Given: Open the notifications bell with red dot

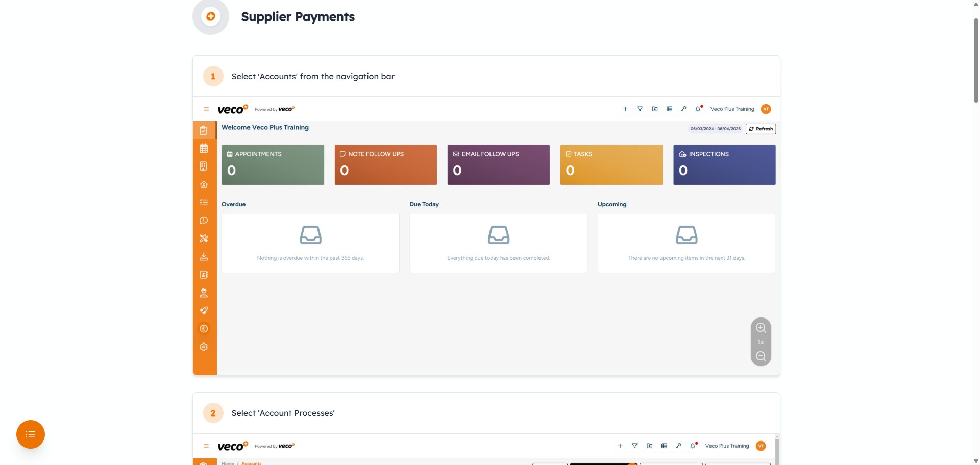Looking at the screenshot, I should [698, 109].
